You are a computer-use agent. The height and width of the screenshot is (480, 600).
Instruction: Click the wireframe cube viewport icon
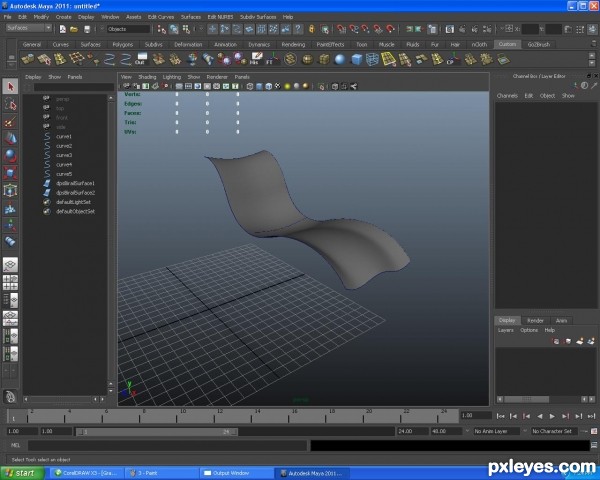pos(250,87)
